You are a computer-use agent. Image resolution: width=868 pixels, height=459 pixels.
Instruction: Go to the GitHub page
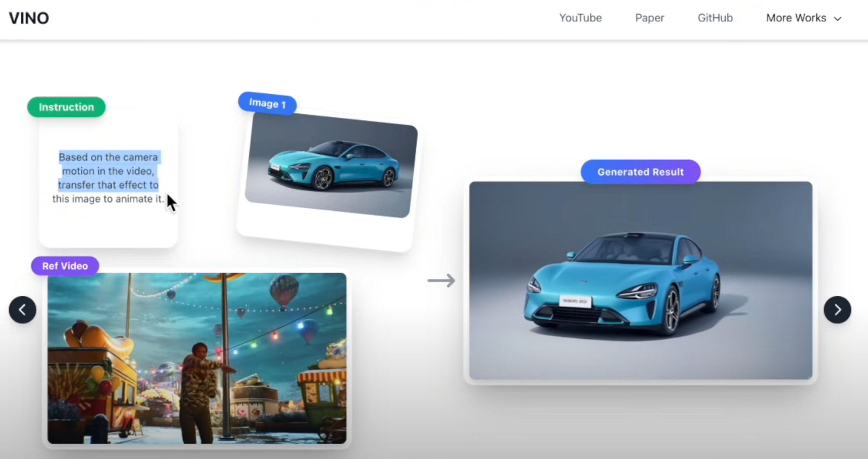(715, 18)
